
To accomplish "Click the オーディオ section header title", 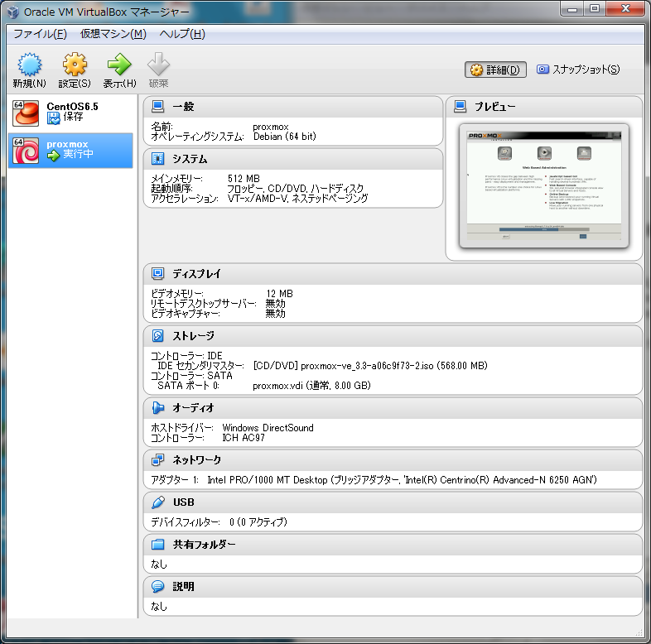I will click(193, 408).
